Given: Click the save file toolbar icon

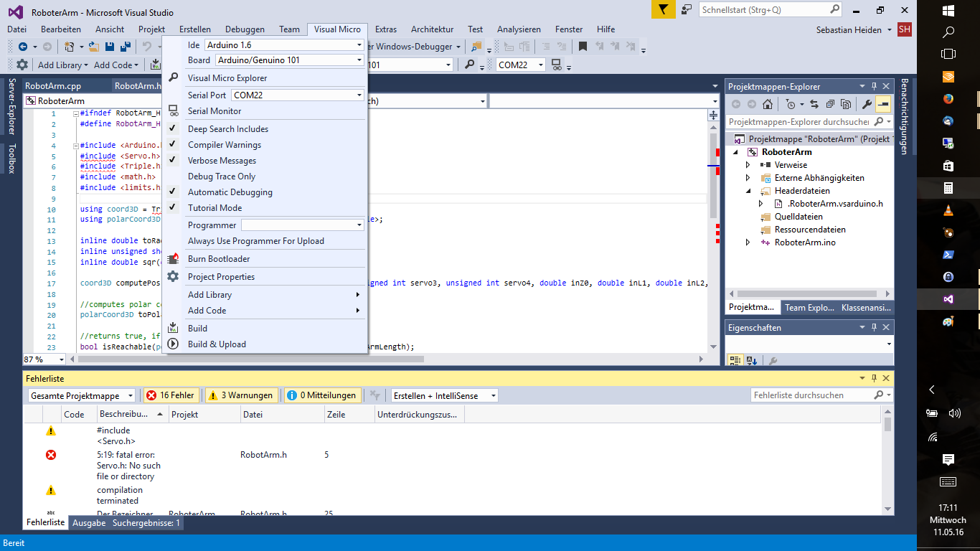Looking at the screenshot, I should coord(110,47).
